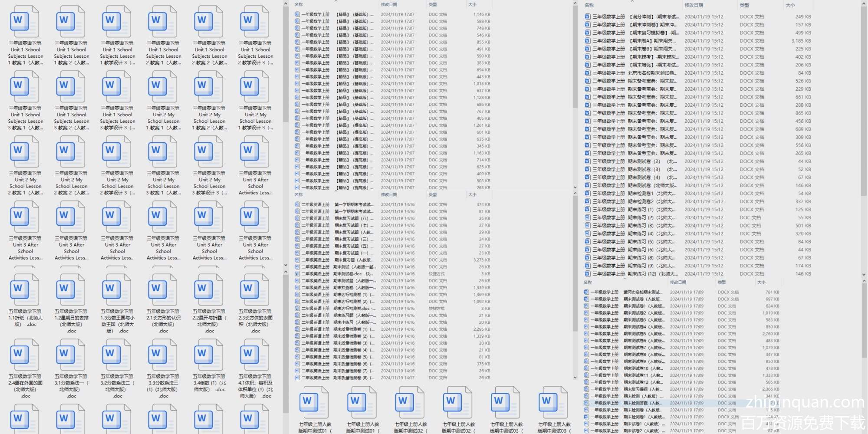Click the 2.4露在外面的面 Word file icon

[24, 355]
